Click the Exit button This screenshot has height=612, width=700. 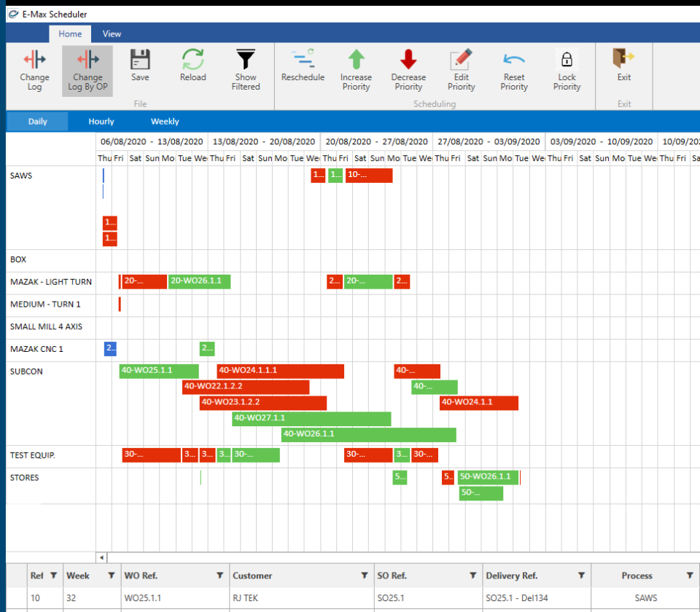623,69
